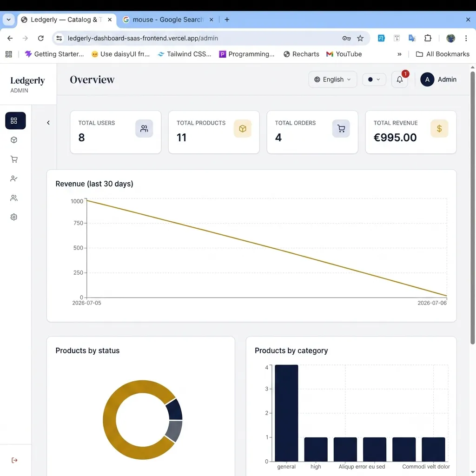Open the Recharts bookmark
This screenshot has height=476, width=476.
(301, 54)
